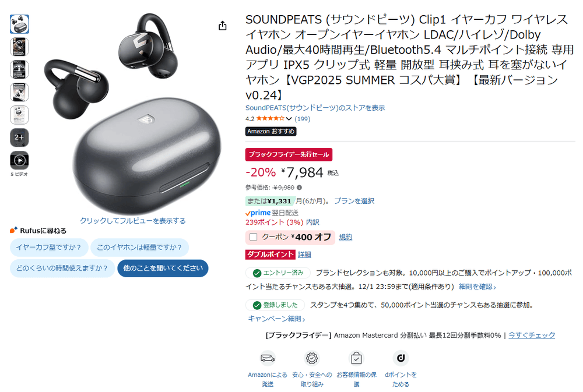Click the Amazon delivery truck icon
The height and width of the screenshot is (392, 583).
(x=268, y=358)
